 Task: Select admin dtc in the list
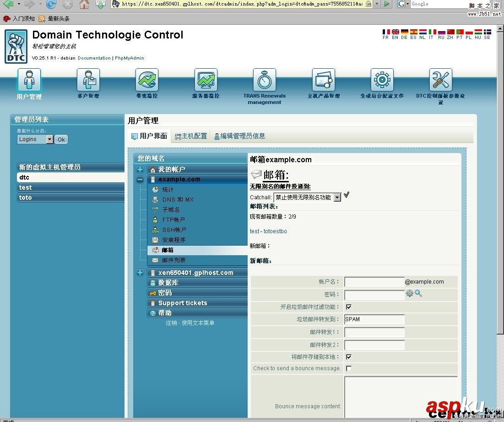click(x=70, y=177)
